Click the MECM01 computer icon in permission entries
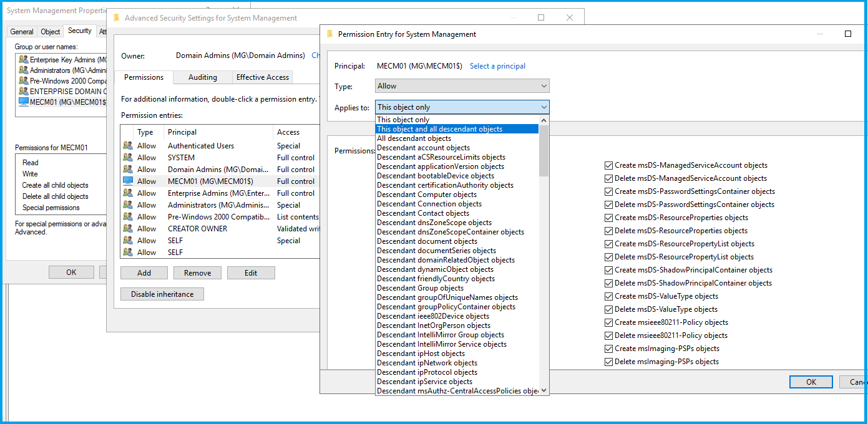 pyautogui.click(x=128, y=181)
